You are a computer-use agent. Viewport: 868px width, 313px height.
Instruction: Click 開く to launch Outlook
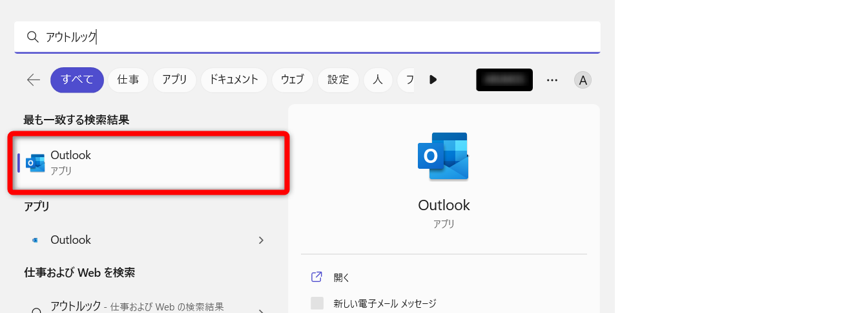click(342, 277)
